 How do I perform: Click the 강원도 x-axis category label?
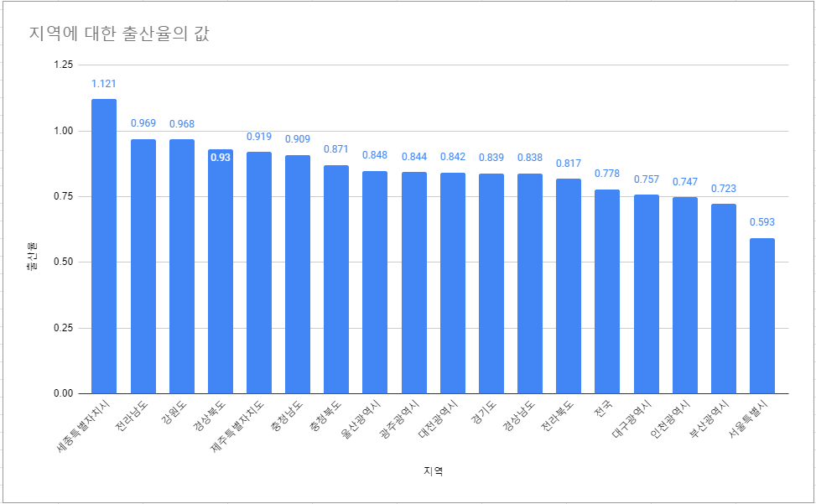click(x=174, y=413)
